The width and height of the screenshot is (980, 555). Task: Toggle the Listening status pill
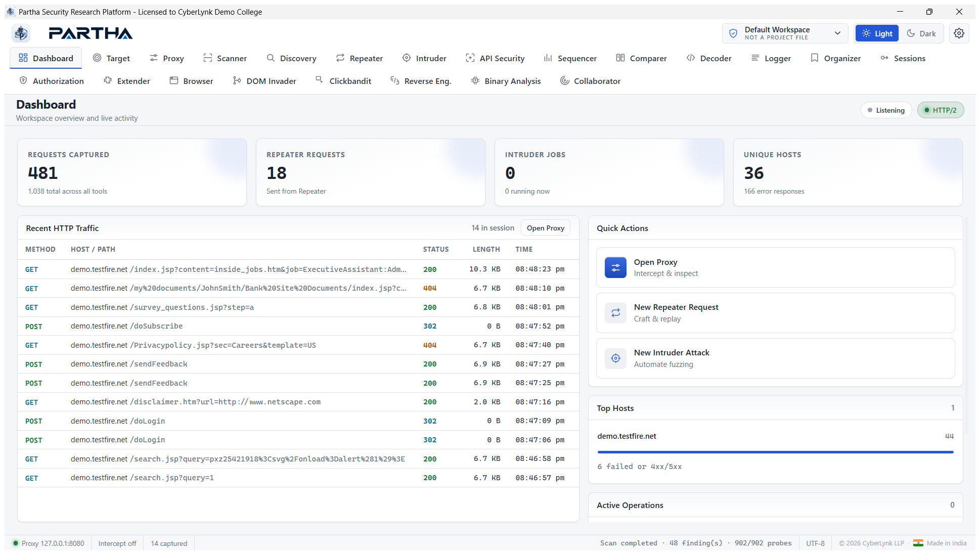click(x=886, y=110)
